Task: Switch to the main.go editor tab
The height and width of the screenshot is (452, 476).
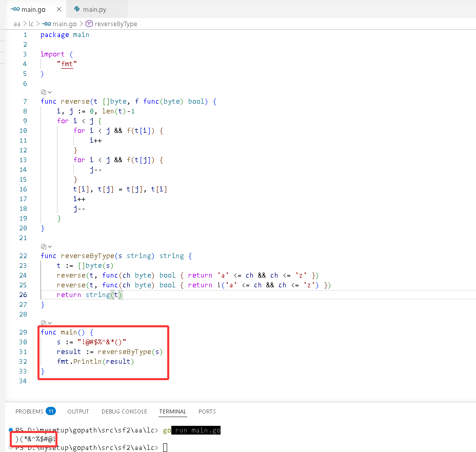Action: point(36,9)
